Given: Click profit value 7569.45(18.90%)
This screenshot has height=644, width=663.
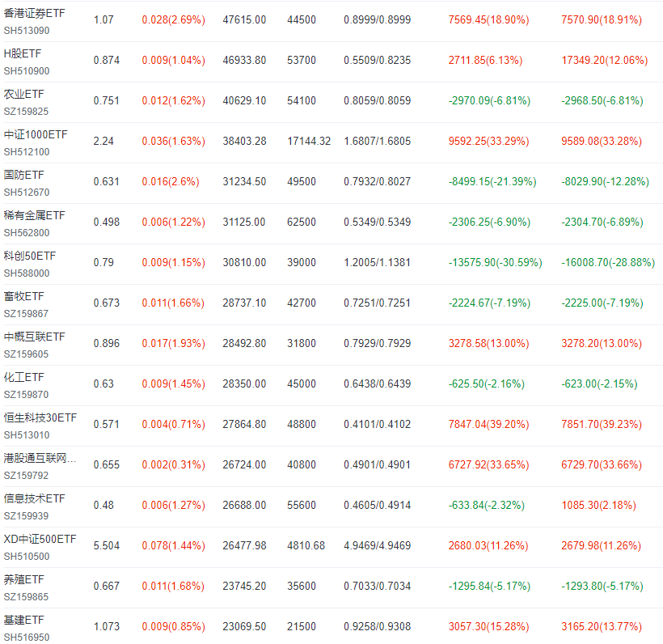Looking at the screenshot, I should (x=489, y=20).
